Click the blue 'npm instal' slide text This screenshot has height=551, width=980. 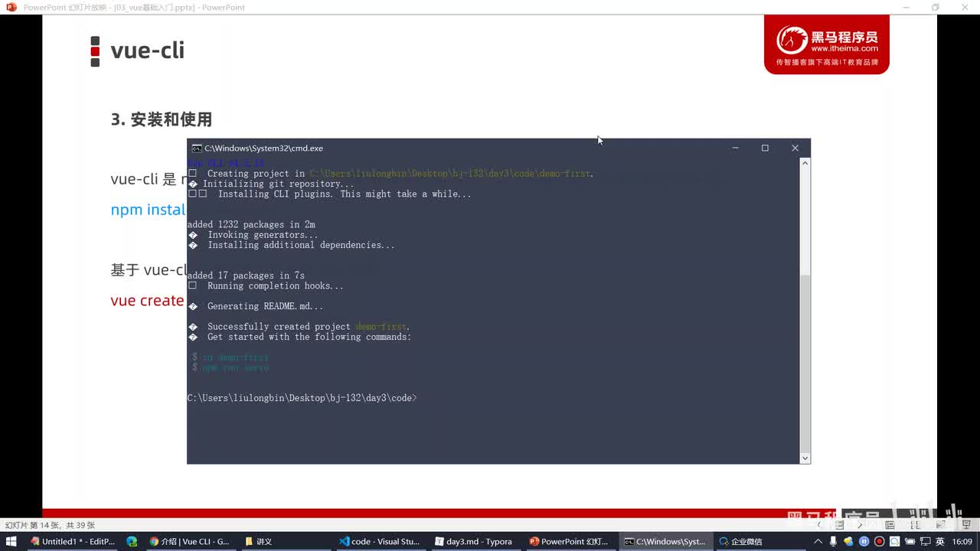tap(148, 210)
